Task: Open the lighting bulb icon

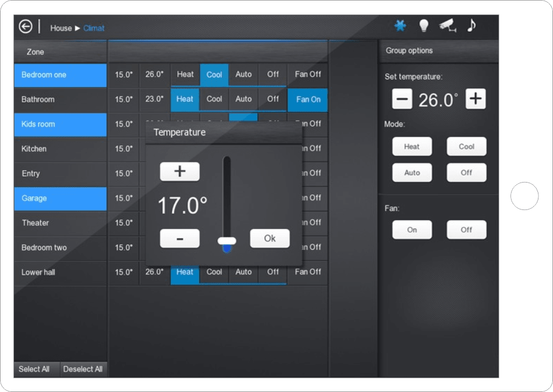Action: click(x=424, y=26)
